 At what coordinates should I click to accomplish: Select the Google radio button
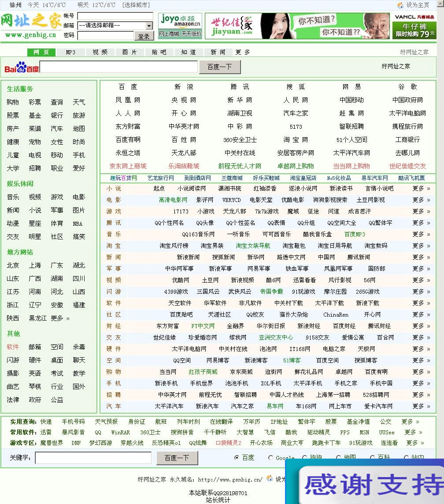tap(270, 457)
